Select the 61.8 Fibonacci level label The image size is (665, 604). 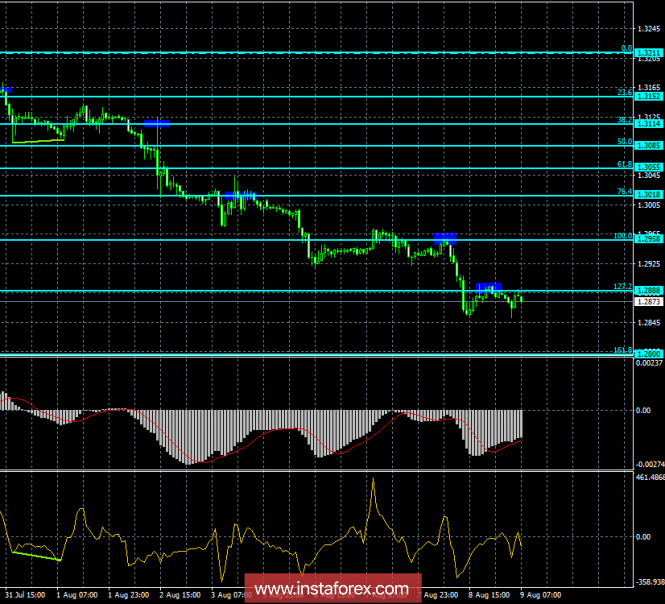625,164
